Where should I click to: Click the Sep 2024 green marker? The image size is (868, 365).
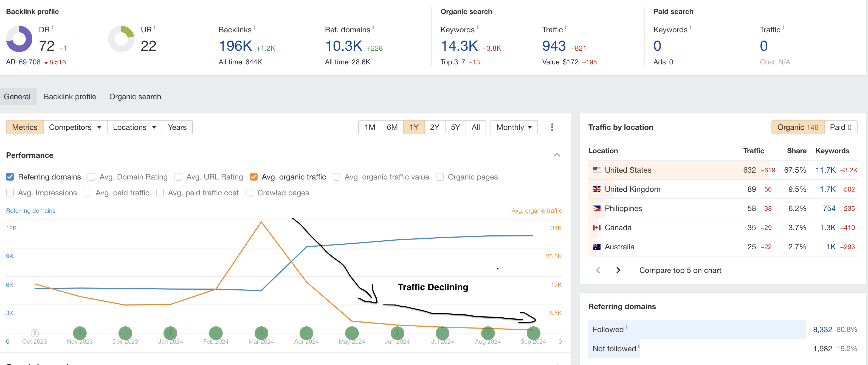click(x=533, y=333)
